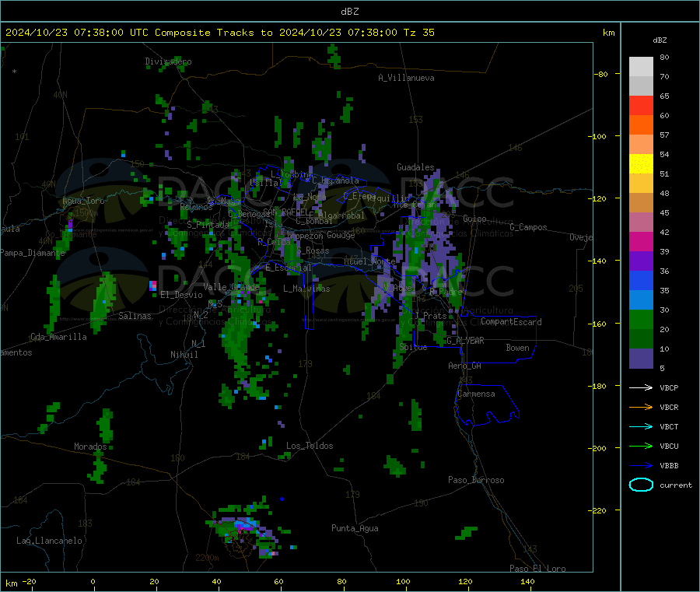700x592 pixels.
Task: Click the green VBCU arrow legend icon
Action: pos(641,446)
